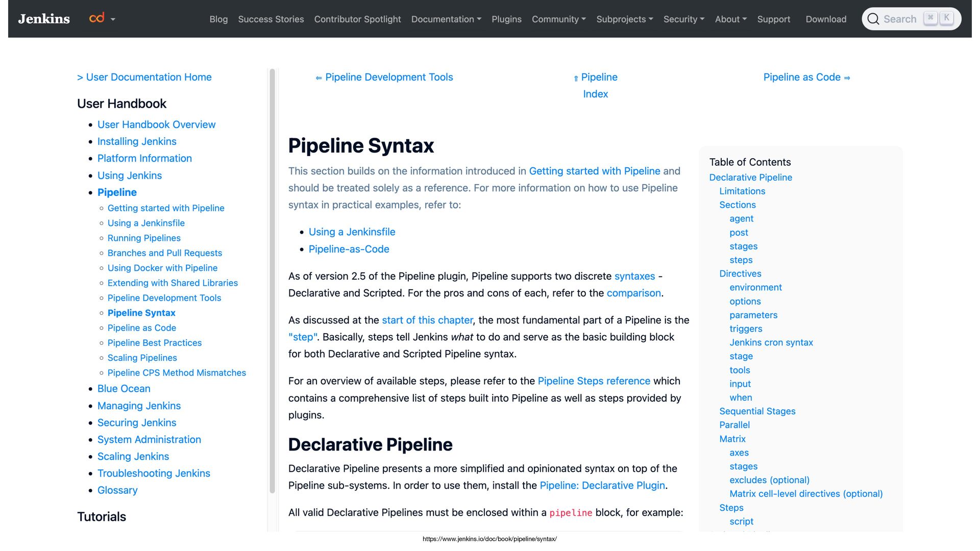Select Pipeline Best Practices in sidebar
980x551 pixels.
coord(154,343)
